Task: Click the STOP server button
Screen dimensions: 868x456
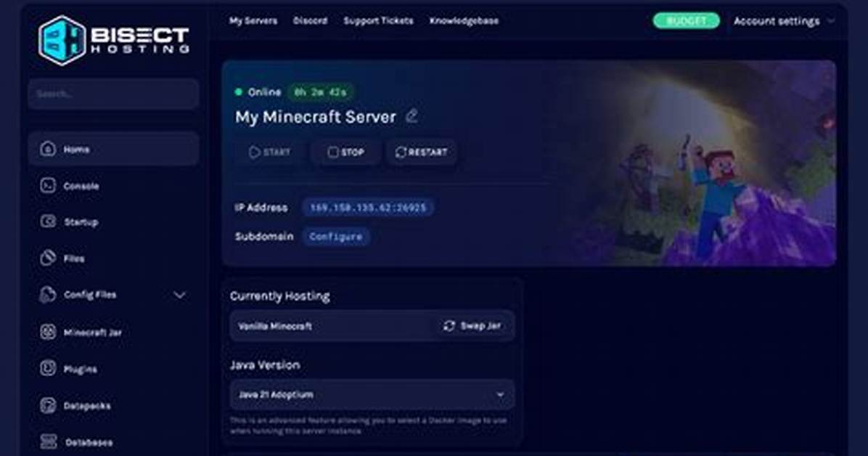Action: pos(346,152)
